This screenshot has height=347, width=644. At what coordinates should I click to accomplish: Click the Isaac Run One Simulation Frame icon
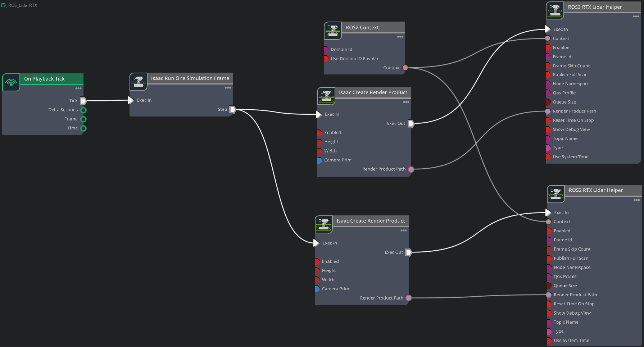click(x=139, y=82)
